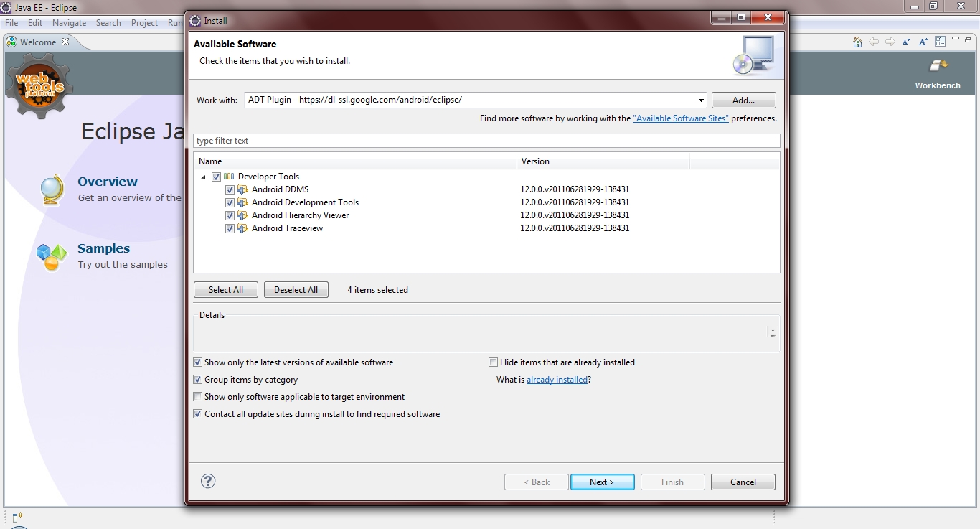Click the Web Tools Platform logo
Viewport: 980px width, 529px height.
coord(38,86)
